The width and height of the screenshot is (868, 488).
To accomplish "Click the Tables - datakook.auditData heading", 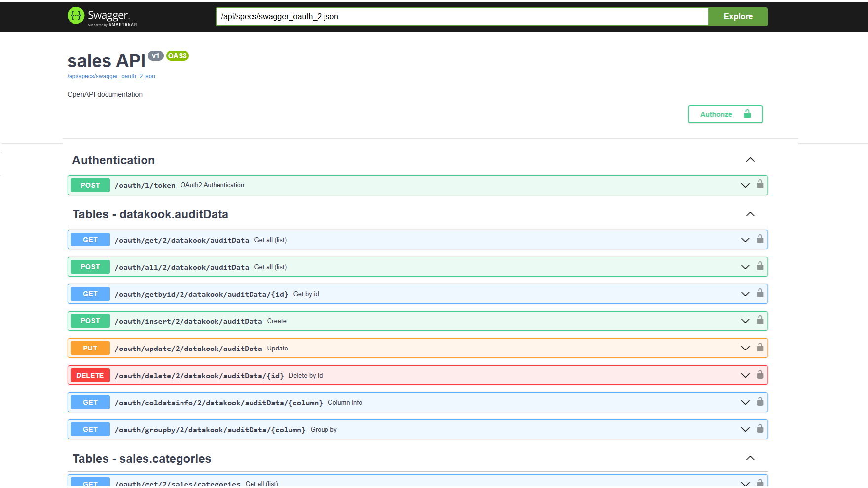I will pos(150,214).
